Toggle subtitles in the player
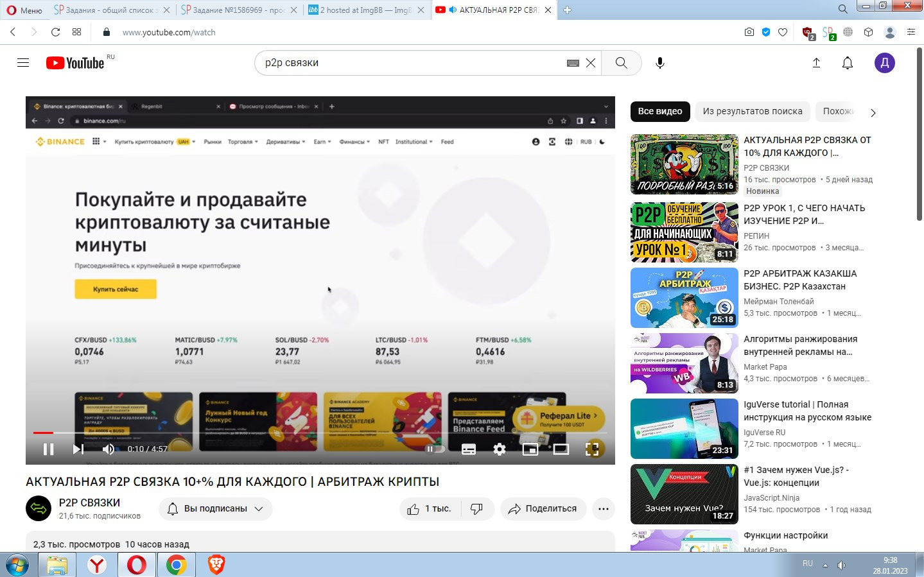 click(x=469, y=449)
